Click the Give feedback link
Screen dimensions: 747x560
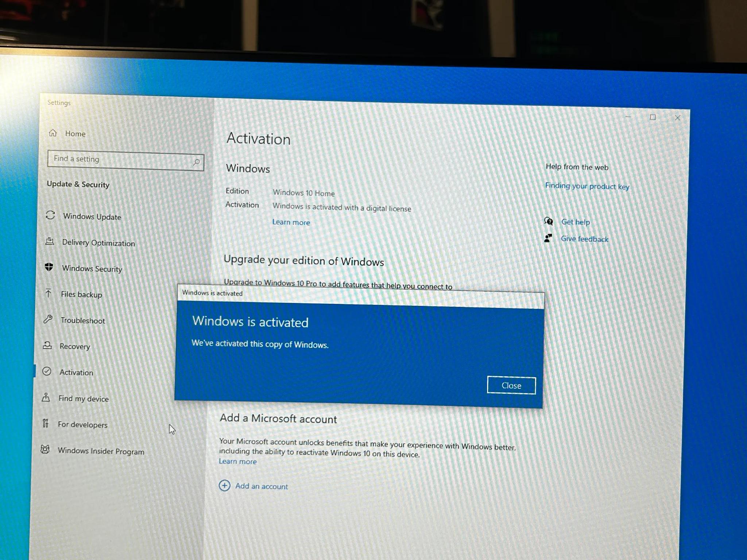tap(584, 239)
